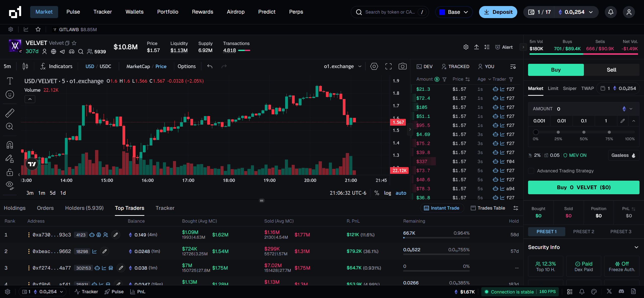This screenshot has width=644, height=298.
Task: Open Age sort dropdown in trades
Action: pos(484,79)
